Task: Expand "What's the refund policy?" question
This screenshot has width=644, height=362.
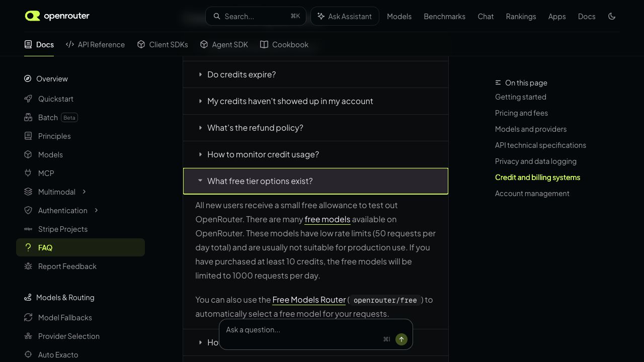Action: click(x=315, y=128)
